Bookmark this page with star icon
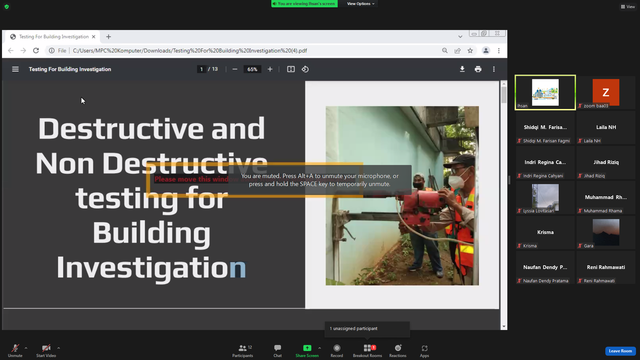The height and width of the screenshot is (360, 640). pyautogui.click(x=470, y=51)
